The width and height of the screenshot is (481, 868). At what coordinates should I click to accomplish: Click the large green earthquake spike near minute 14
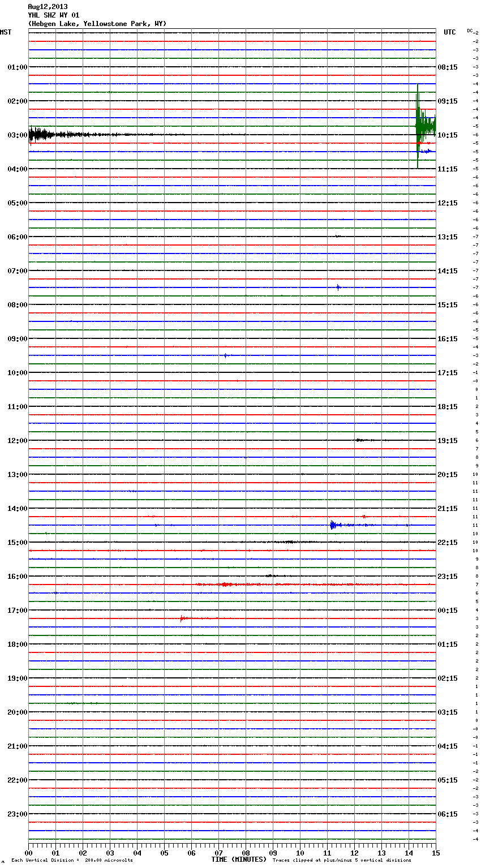coord(424,126)
